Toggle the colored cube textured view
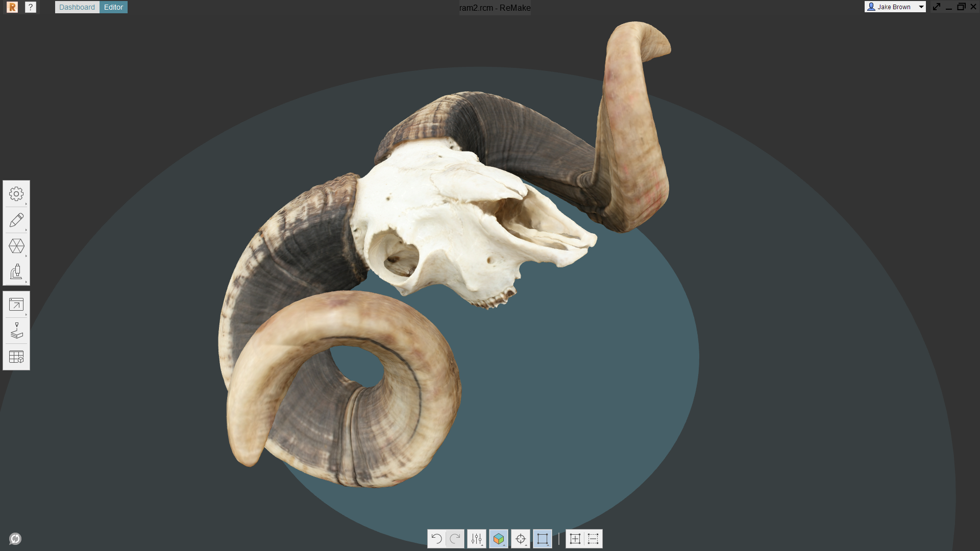980x551 pixels. (499, 539)
